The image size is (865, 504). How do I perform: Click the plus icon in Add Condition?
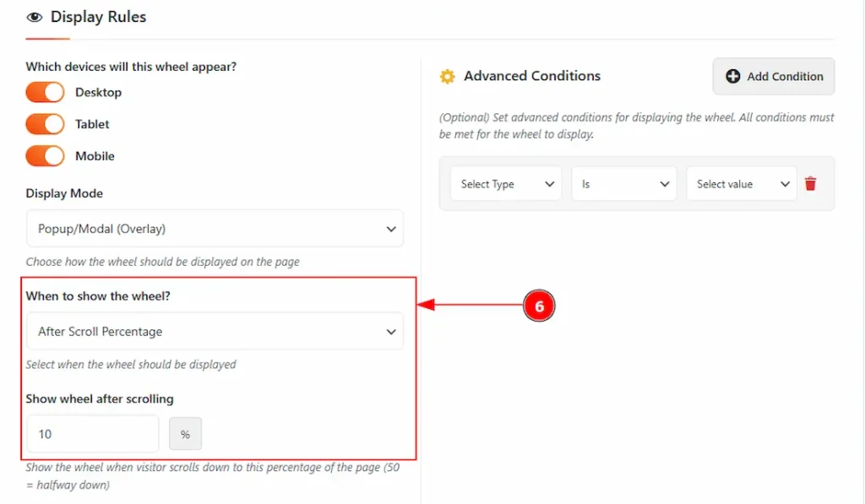(733, 77)
